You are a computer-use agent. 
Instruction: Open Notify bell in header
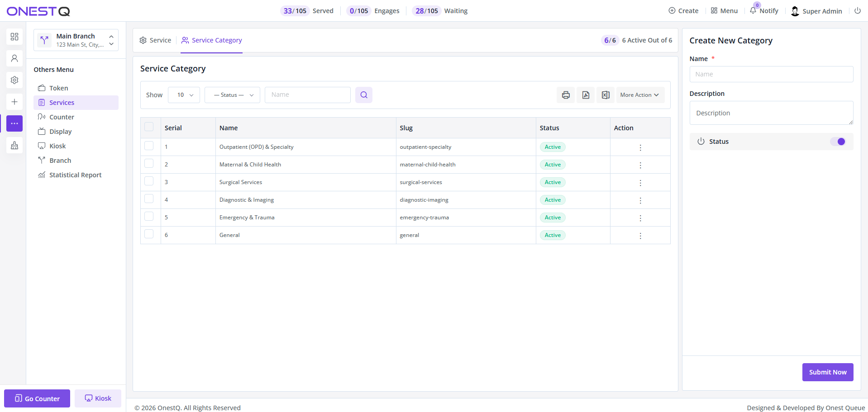764,10
